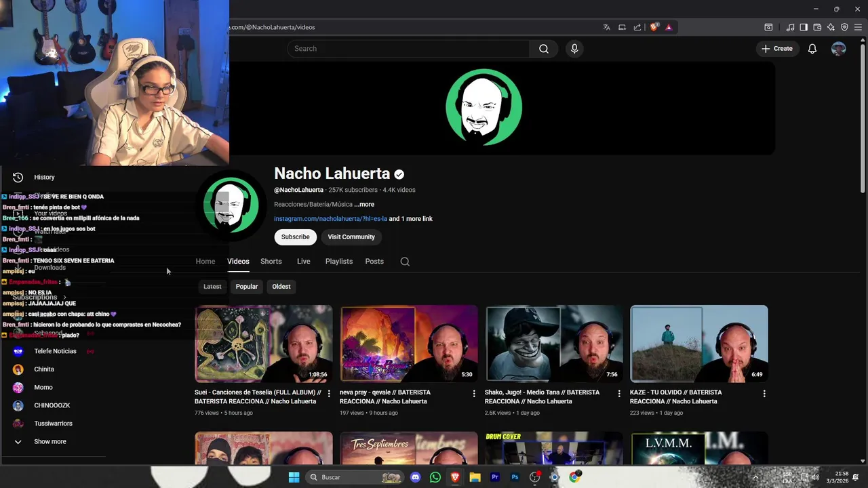Click the share page icon in address bar
The height and width of the screenshot is (488, 868).
(637, 27)
